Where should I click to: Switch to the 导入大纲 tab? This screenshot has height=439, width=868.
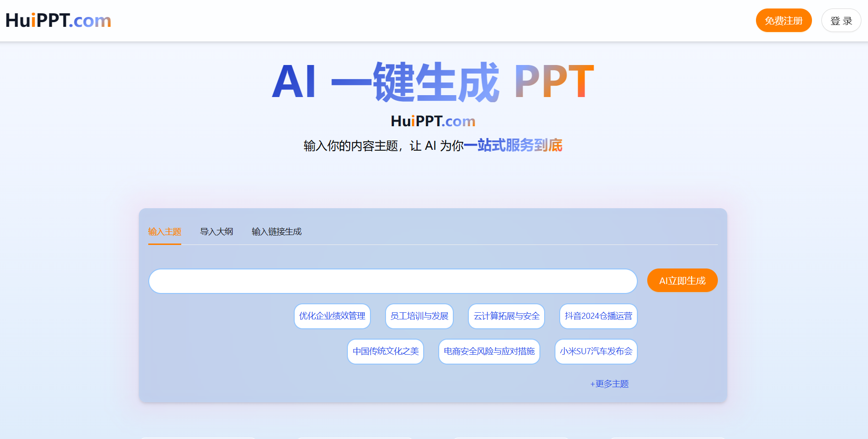click(x=217, y=232)
